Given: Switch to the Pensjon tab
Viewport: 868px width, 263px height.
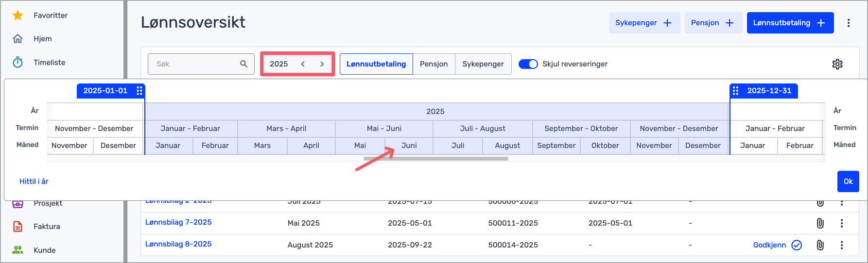Looking at the screenshot, I should [434, 64].
